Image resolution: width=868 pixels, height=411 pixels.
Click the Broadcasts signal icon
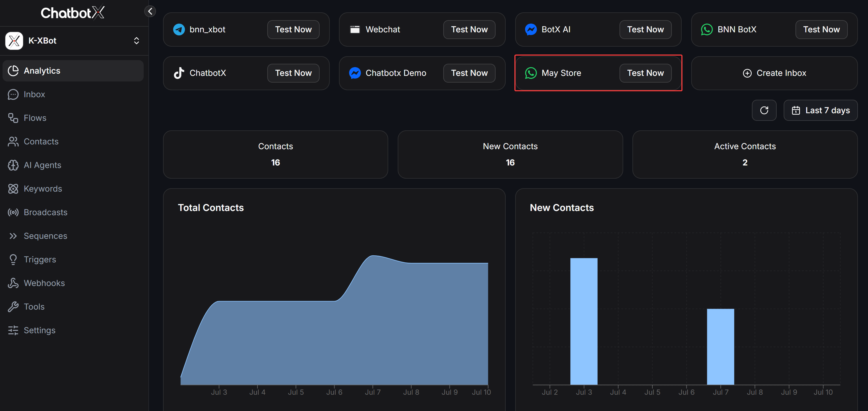(13, 212)
